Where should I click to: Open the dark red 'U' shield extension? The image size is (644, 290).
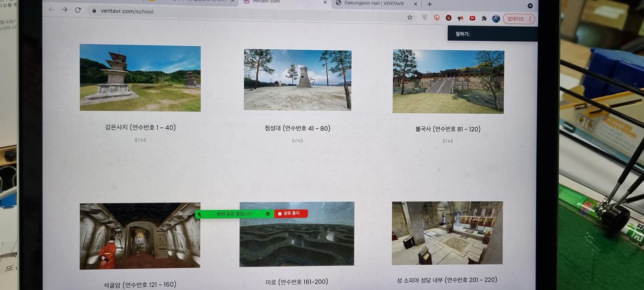[449, 18]
